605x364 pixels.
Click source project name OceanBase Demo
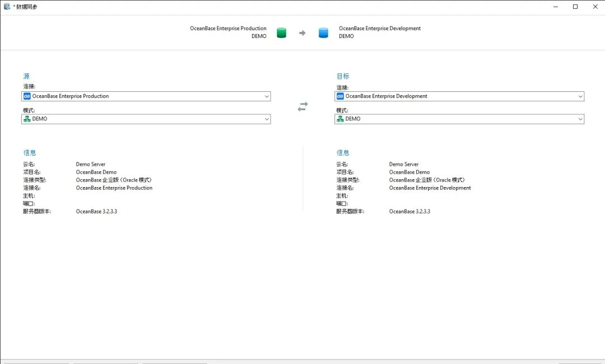[x=96, y=172]
